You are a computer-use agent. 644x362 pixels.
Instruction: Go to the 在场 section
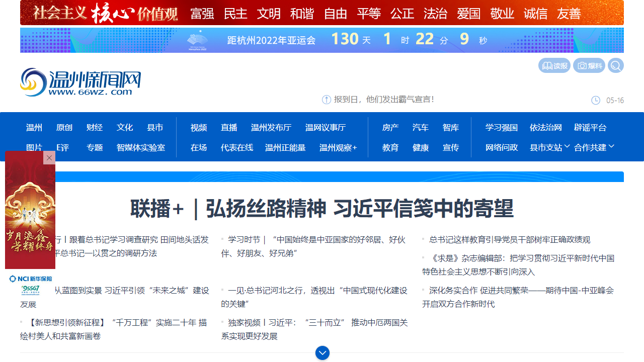199,148
